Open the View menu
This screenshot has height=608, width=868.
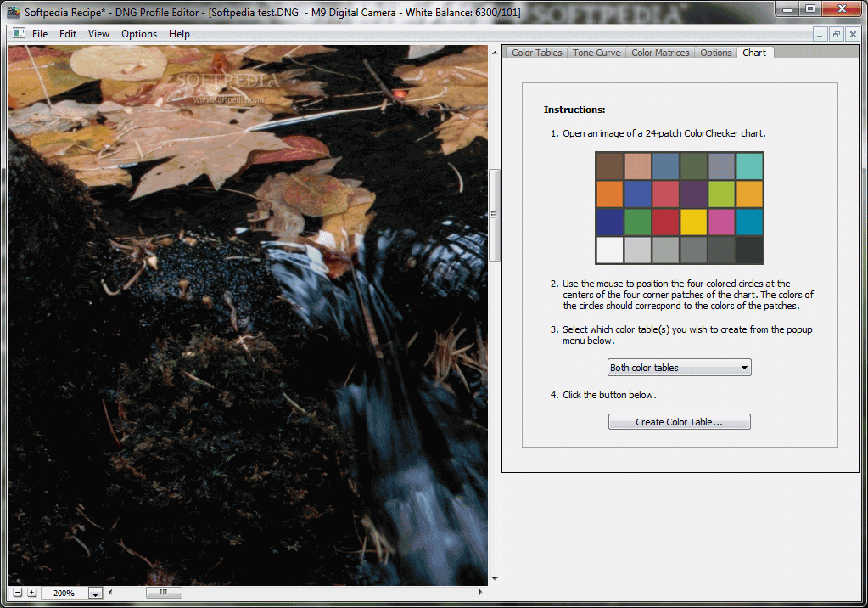coord(98,34)
